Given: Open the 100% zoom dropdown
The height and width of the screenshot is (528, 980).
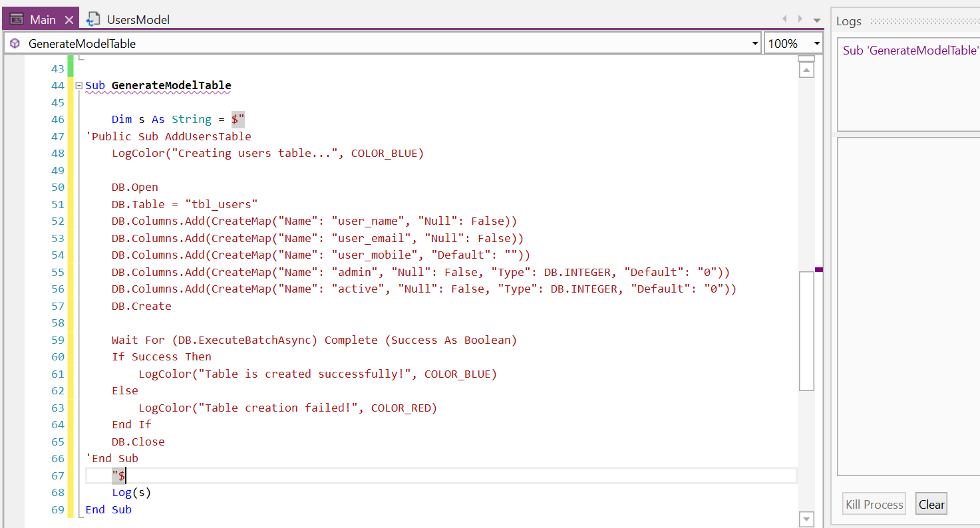Looking at the screenshot, I should (817, 44).
